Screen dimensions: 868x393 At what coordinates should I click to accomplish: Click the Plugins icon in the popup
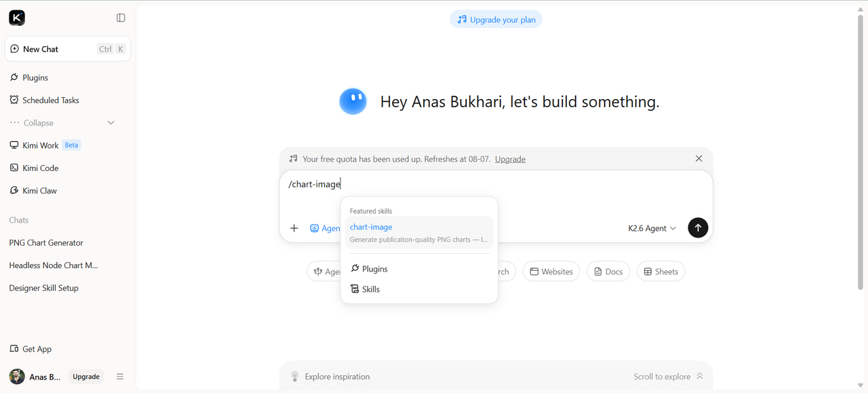coord(355,269)
